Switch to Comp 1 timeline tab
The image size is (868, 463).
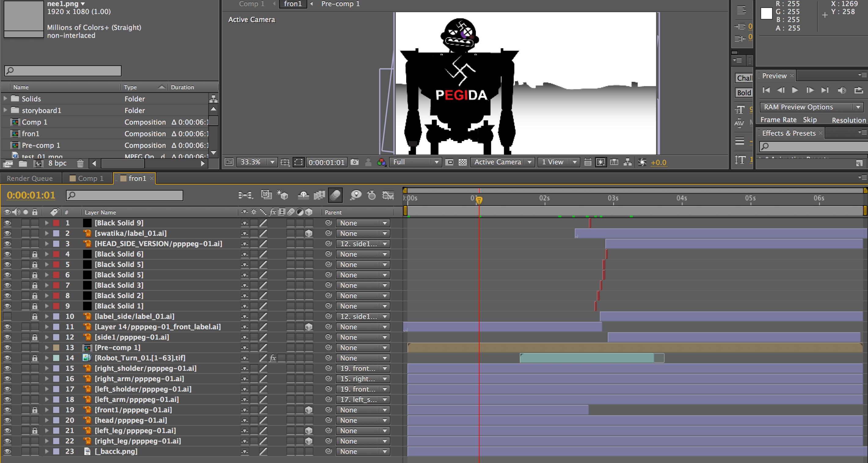click(x=87, y=178)
